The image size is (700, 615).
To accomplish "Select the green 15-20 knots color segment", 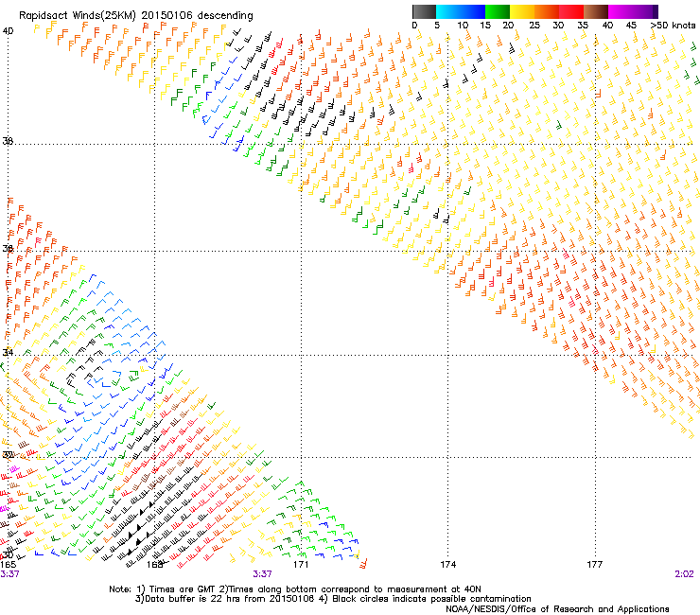I will point(498,11).
